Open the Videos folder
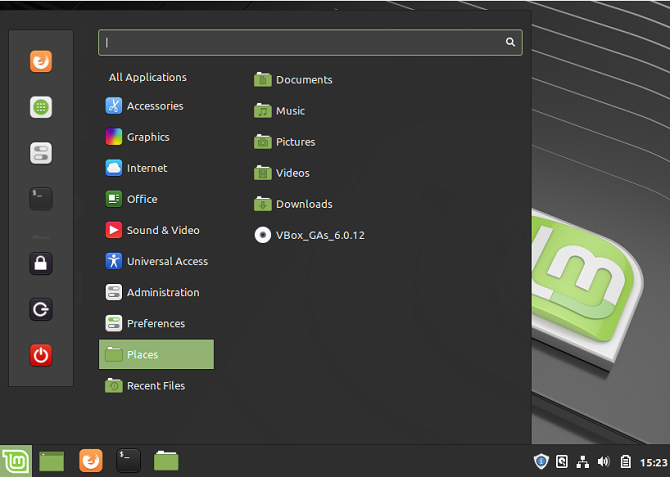The image size is (670, 477). coord(282,173)
